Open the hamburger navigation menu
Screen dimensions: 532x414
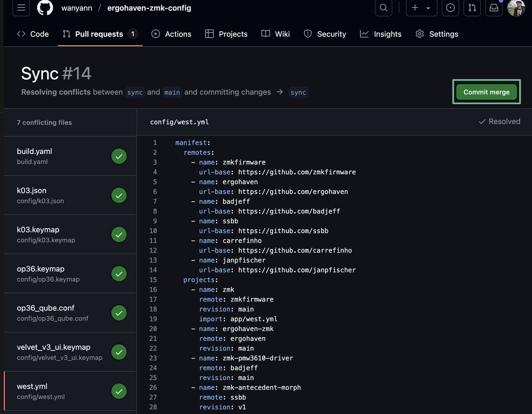point(21,8)
